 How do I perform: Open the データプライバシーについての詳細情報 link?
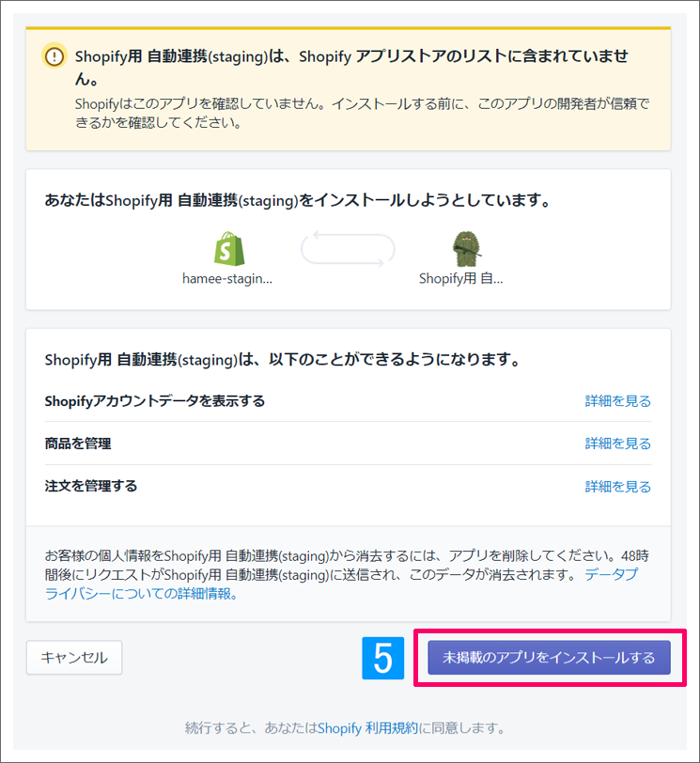click(340, 584)
